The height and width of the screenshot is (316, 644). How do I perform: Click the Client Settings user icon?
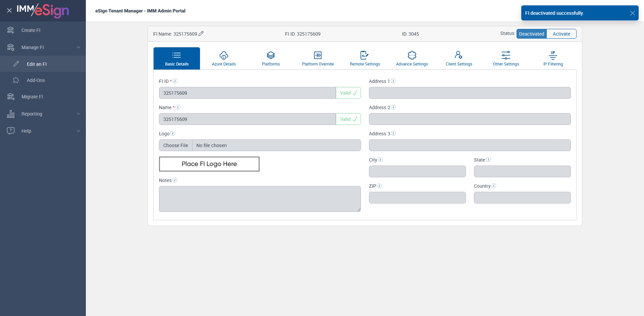pos(459,55)
